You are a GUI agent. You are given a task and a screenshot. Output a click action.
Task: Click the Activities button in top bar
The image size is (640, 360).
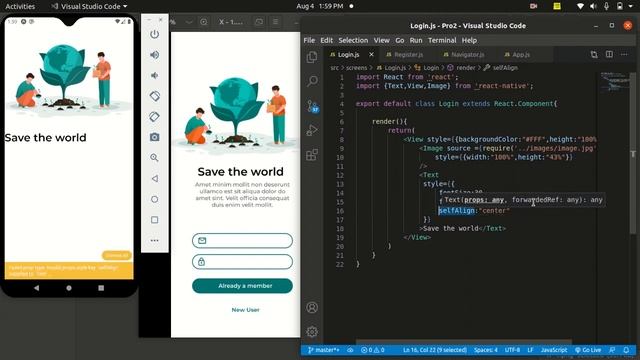coord(20,6)
